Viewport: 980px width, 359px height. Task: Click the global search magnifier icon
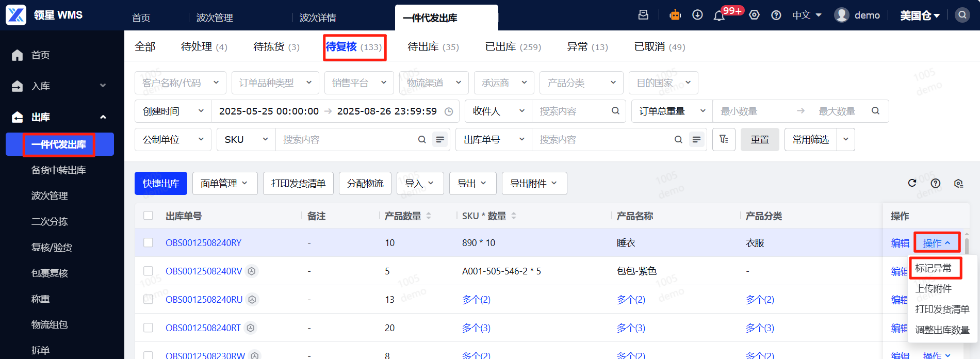point(962,15)
